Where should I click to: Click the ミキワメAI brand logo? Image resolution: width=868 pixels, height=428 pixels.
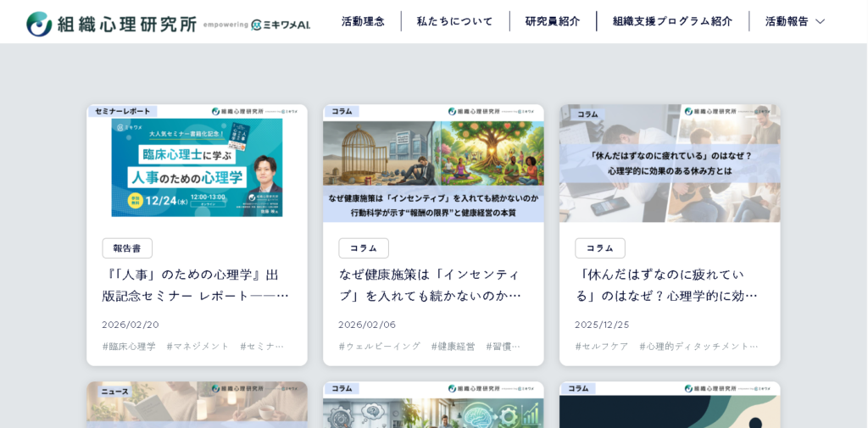tap(281, 25)
